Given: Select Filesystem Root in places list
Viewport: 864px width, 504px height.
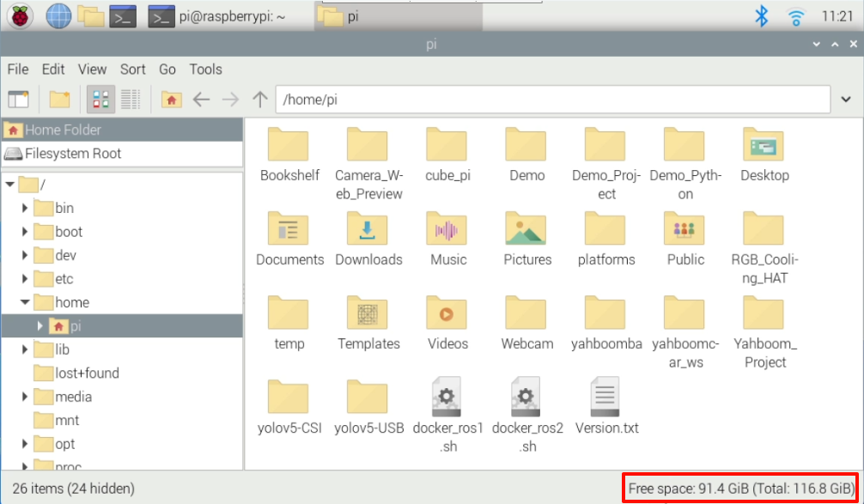Looking at the screenshot, I should pyautogui.click(x=122, y=154).
